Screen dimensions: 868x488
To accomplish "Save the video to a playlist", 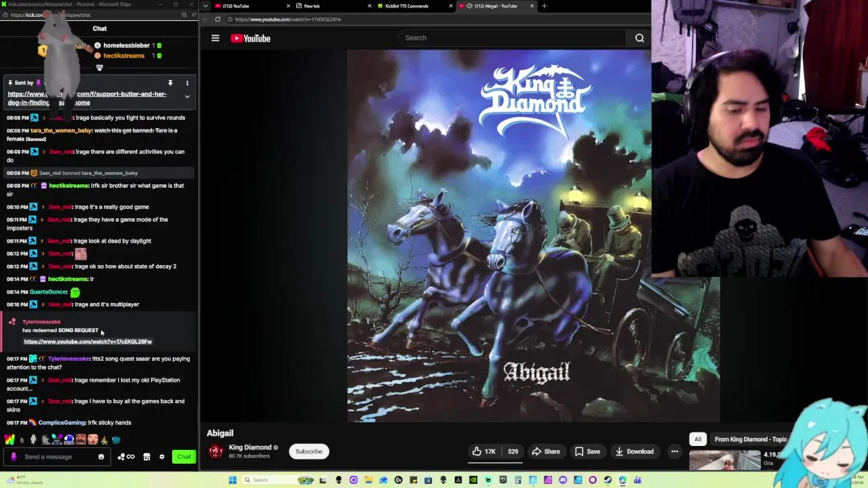I will [587, 451].
